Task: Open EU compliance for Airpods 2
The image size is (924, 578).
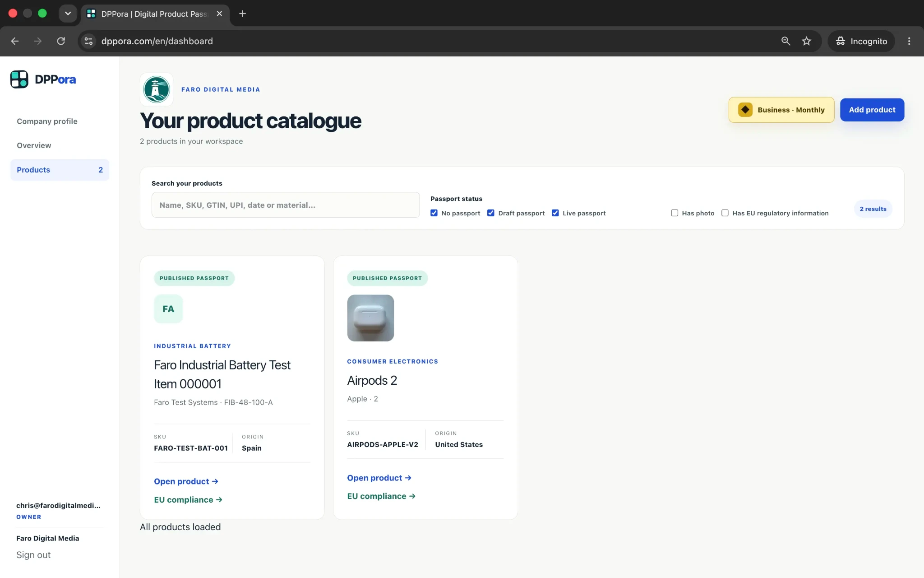Action: pyautogui.click(x=381, y=496)
